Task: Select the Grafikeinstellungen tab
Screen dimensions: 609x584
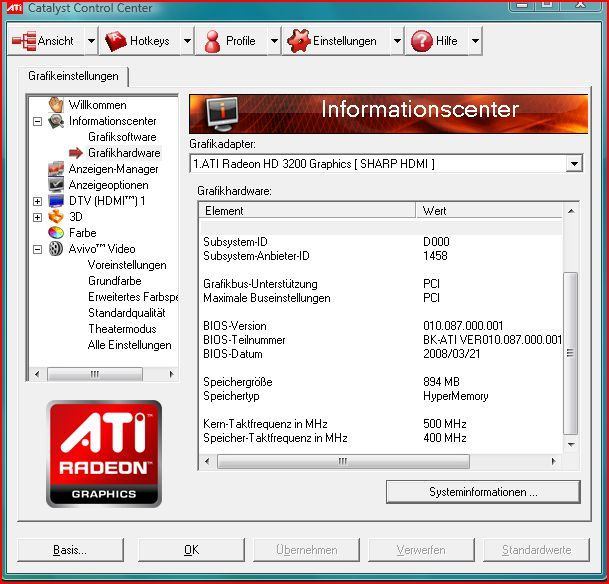Action: pyautogui.click(x=73, y=76)
